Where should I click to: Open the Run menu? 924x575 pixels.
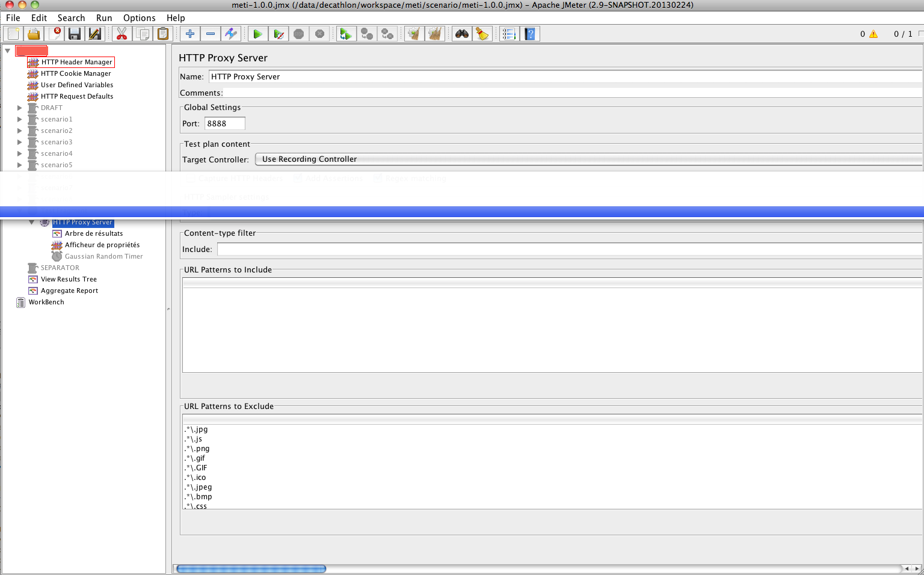(x=104, y=18)
